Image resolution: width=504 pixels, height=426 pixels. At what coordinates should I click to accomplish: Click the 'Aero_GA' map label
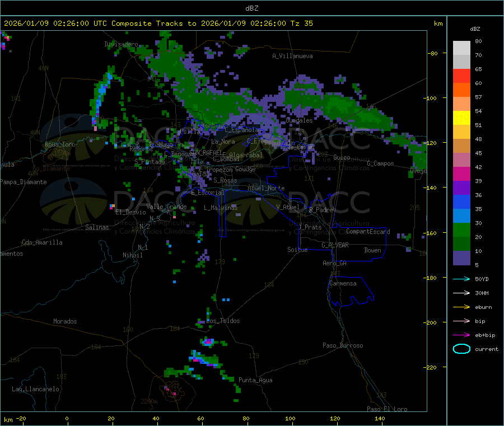pos(334,263)
